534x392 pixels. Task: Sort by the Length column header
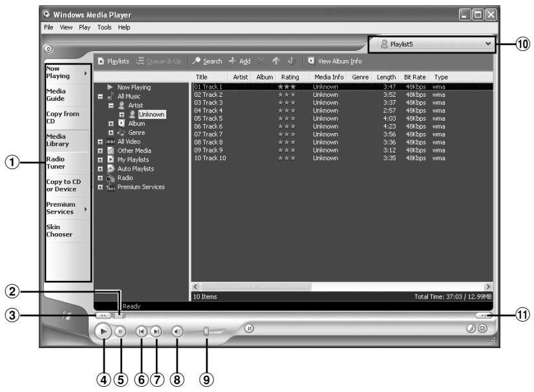(386, 77)
